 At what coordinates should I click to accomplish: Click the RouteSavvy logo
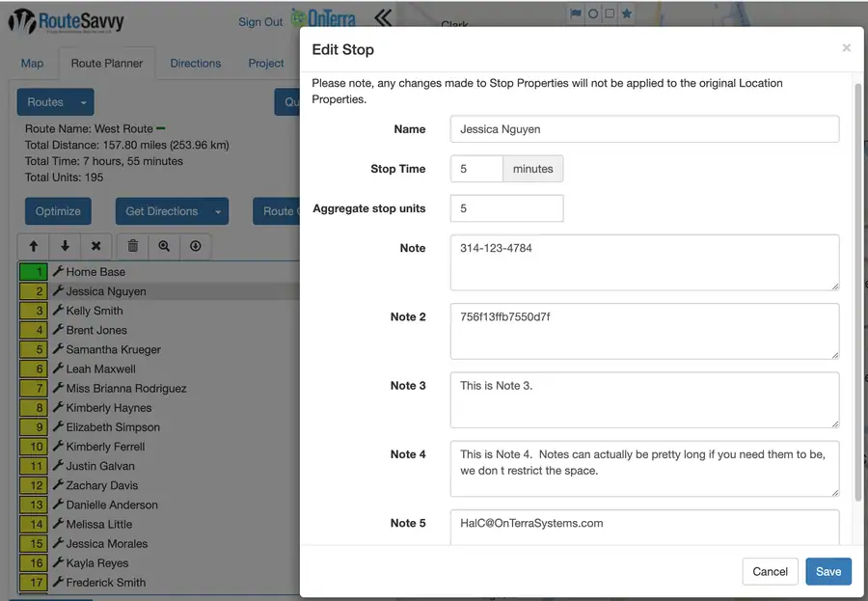click(x=66, y=21)
